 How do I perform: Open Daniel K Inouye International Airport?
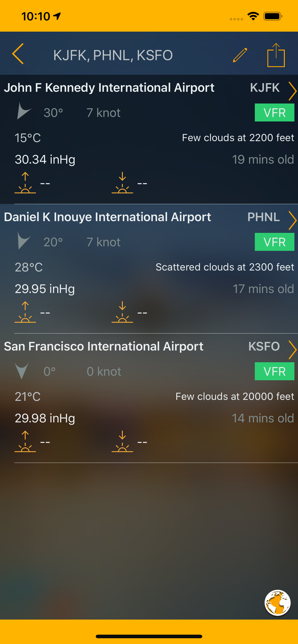tap(107, 217)
